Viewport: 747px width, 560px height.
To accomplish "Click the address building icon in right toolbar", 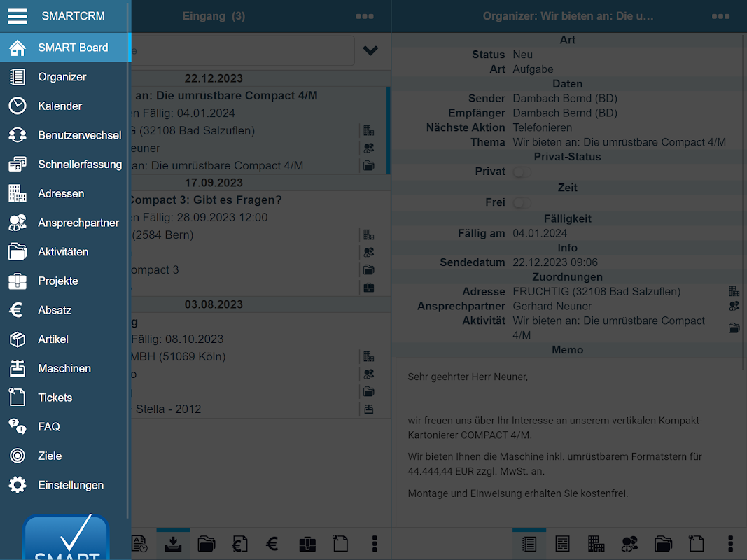I will tap(596, 544).
